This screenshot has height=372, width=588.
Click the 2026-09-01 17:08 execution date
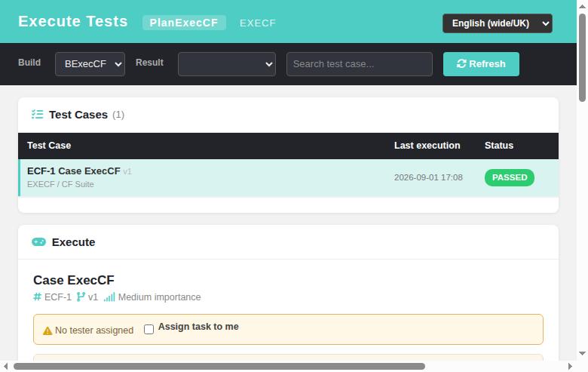(428, 177)
